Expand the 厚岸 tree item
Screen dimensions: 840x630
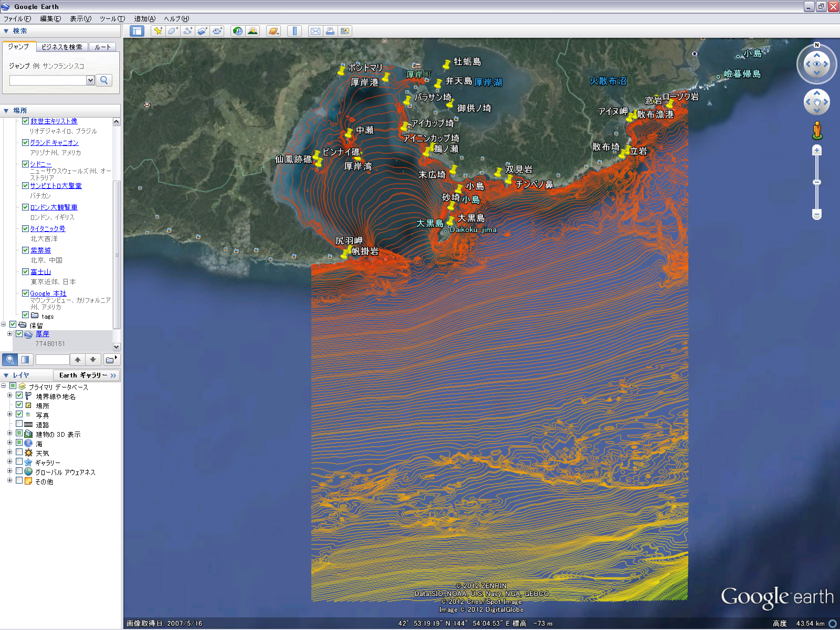coord(9,334)
